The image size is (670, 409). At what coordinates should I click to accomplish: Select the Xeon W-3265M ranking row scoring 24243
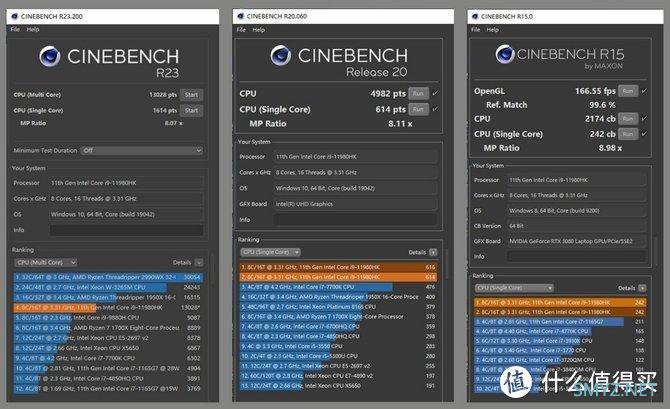(x=108, y=287)
